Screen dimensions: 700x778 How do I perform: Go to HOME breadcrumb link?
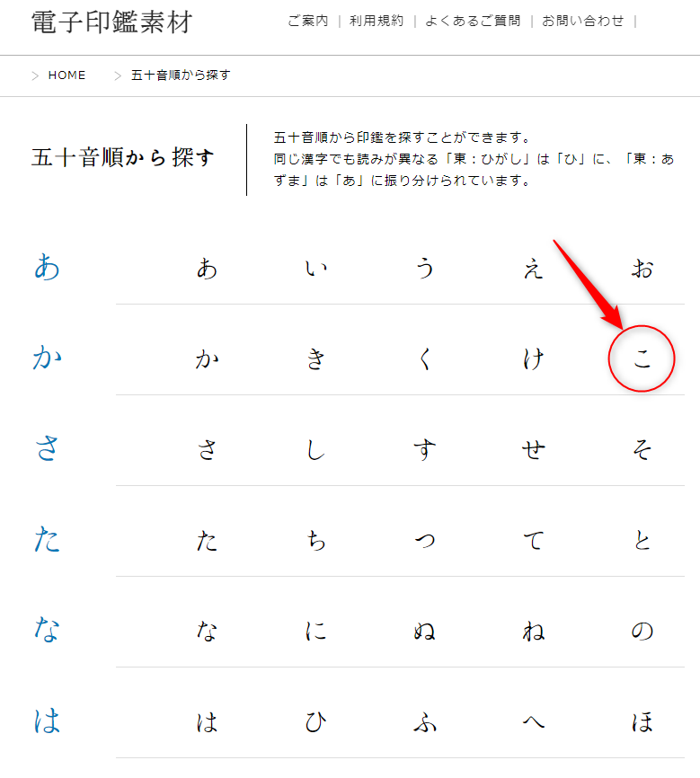click(x=67, y=75)
